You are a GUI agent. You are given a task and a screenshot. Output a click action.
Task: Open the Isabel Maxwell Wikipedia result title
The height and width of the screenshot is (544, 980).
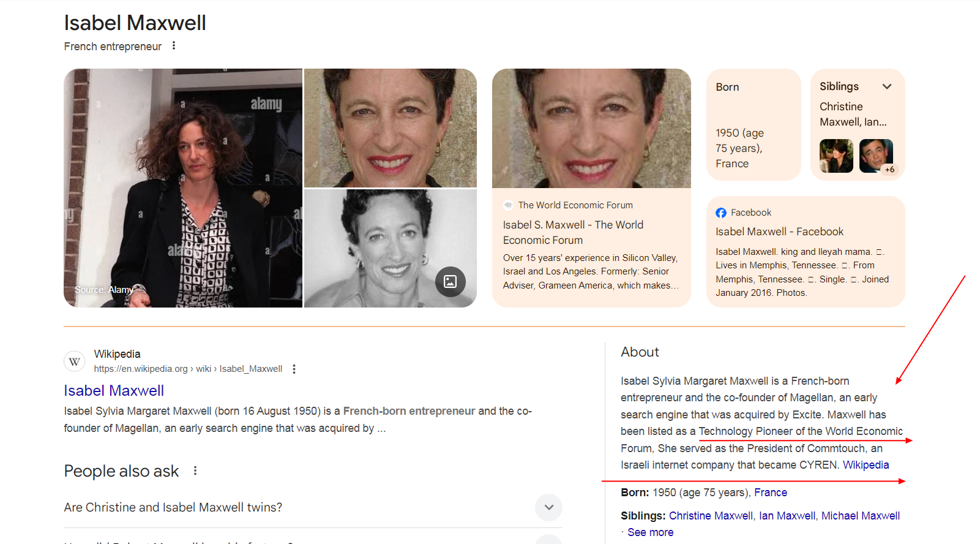point(114,391)
